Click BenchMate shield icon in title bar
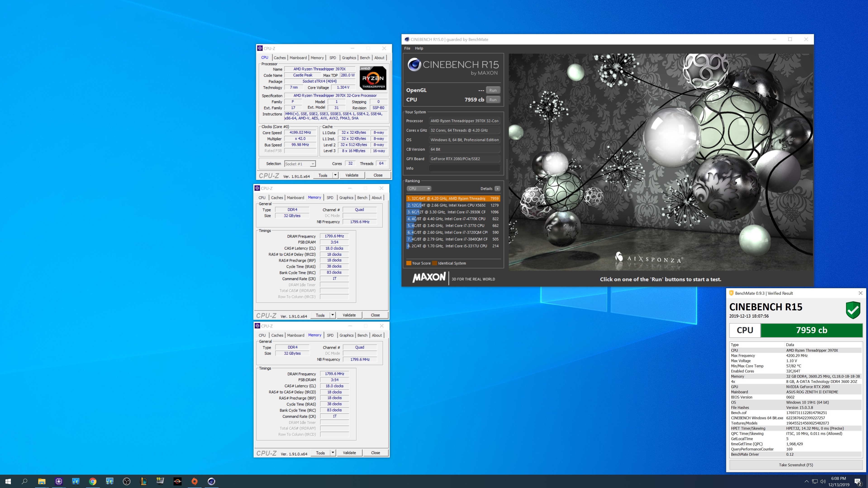Image resolution: width=868 pixels, height=488 pixels. [x=731, y=293]
